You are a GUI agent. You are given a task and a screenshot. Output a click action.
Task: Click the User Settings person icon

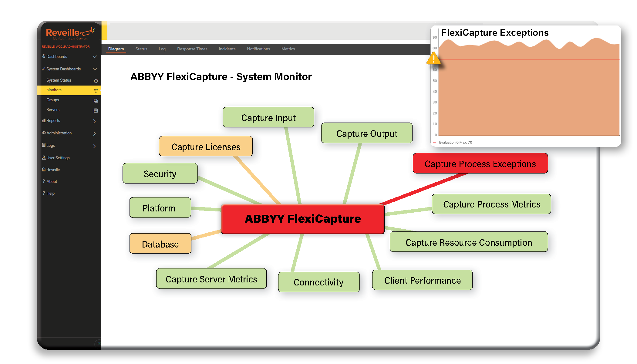coord(44,158)
